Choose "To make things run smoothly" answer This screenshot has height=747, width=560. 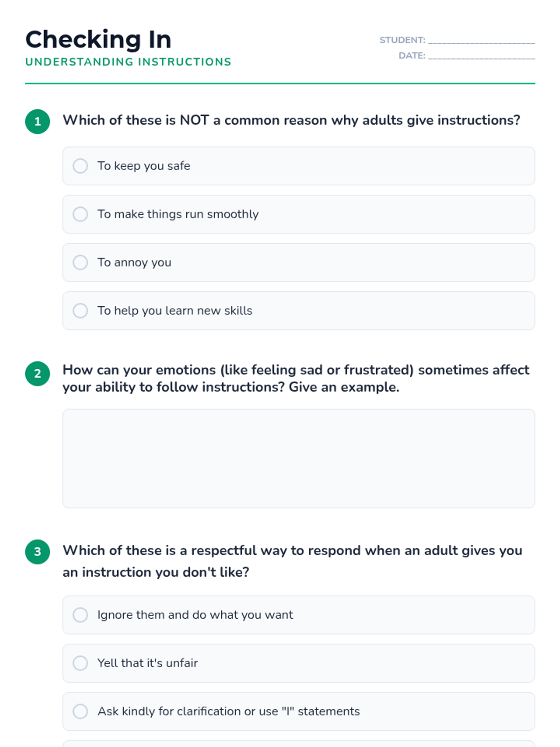(x=299, y=214)
